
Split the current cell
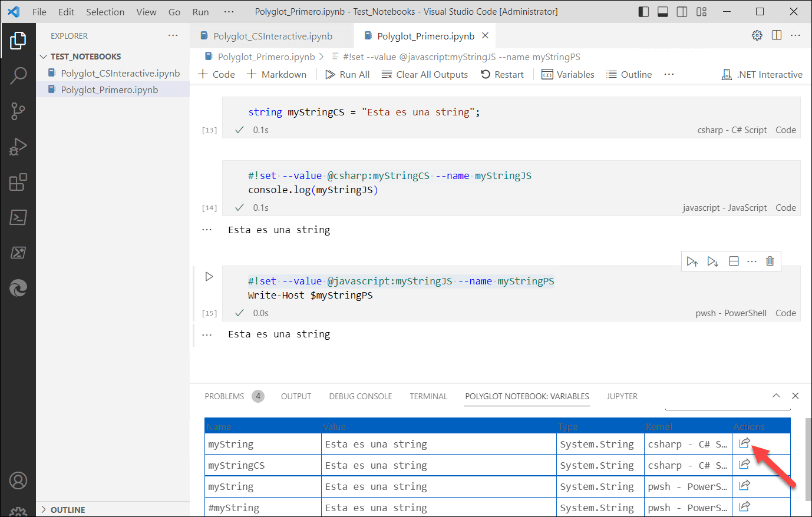click(734, 261)
